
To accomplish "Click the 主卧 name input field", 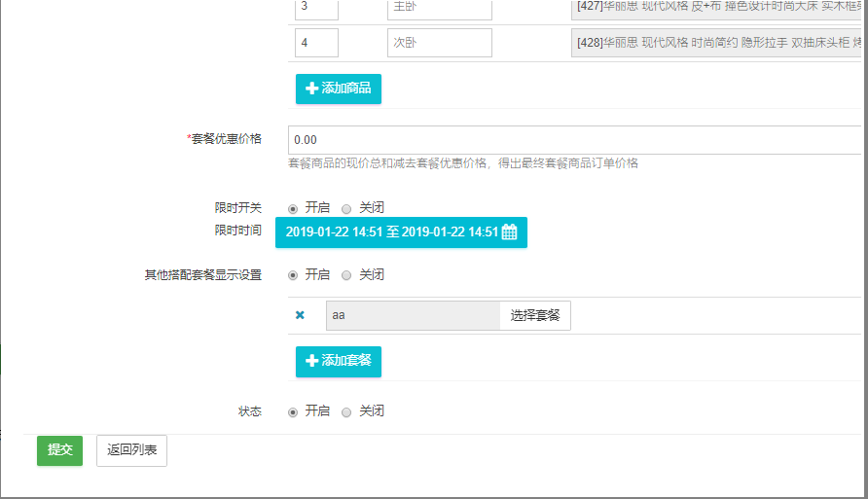I will coord(439,9).
